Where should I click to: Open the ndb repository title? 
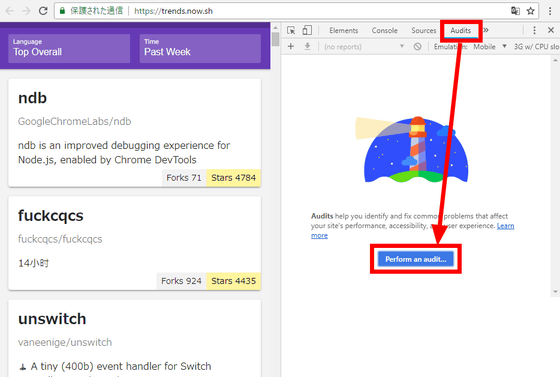point(32,98)
